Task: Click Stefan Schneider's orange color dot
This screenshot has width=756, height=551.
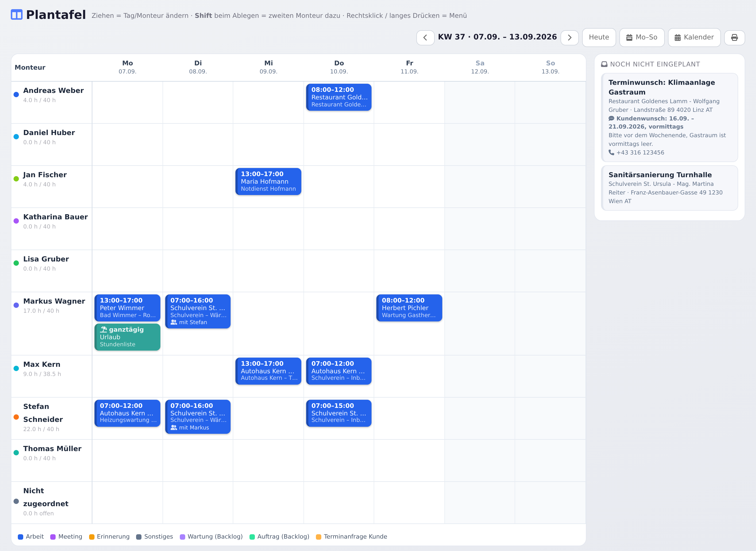Action: click(16, 417)
